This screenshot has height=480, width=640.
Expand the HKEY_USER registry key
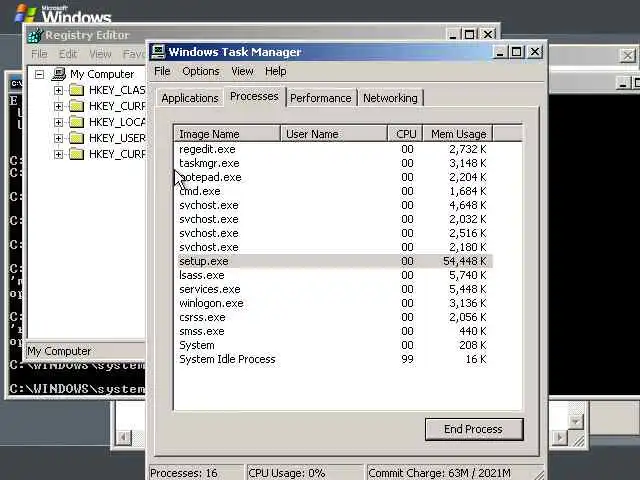click(58, 138)
